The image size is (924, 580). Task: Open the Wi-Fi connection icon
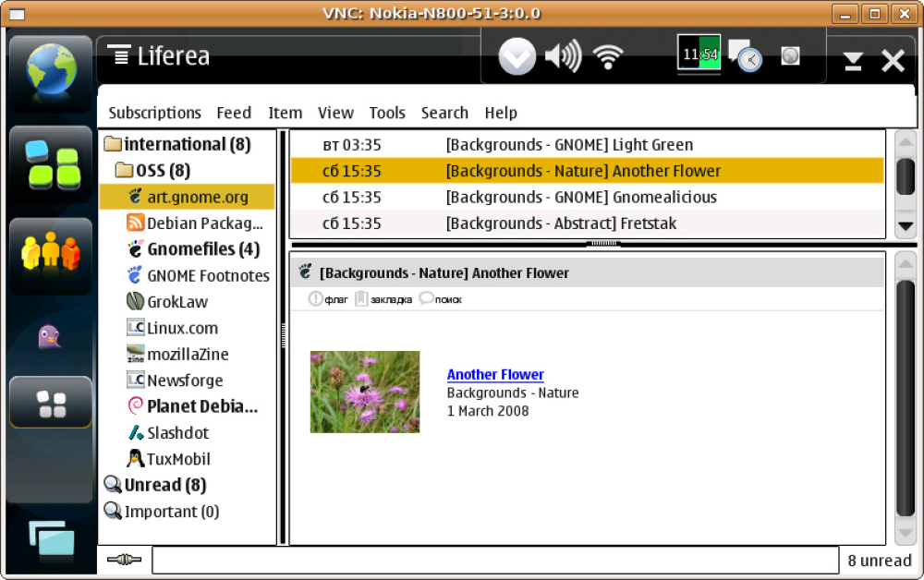[608, 57]
